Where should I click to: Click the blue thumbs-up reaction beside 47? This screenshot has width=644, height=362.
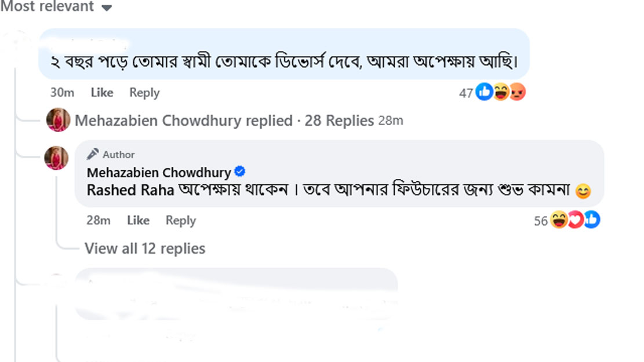click(484, 92)
